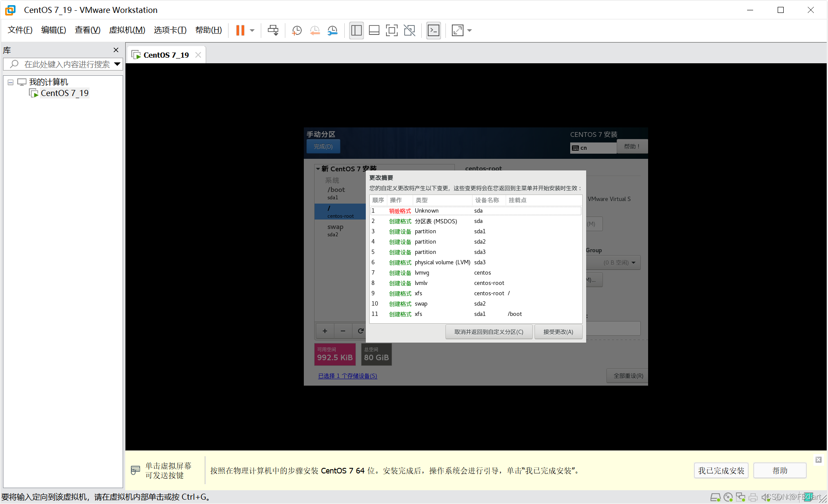This screenshot has height=504, width=828.
Task: Click send Ctrl+Alt+Del toolbar icon
Action: pyautogui.click(x=273, y=31)
